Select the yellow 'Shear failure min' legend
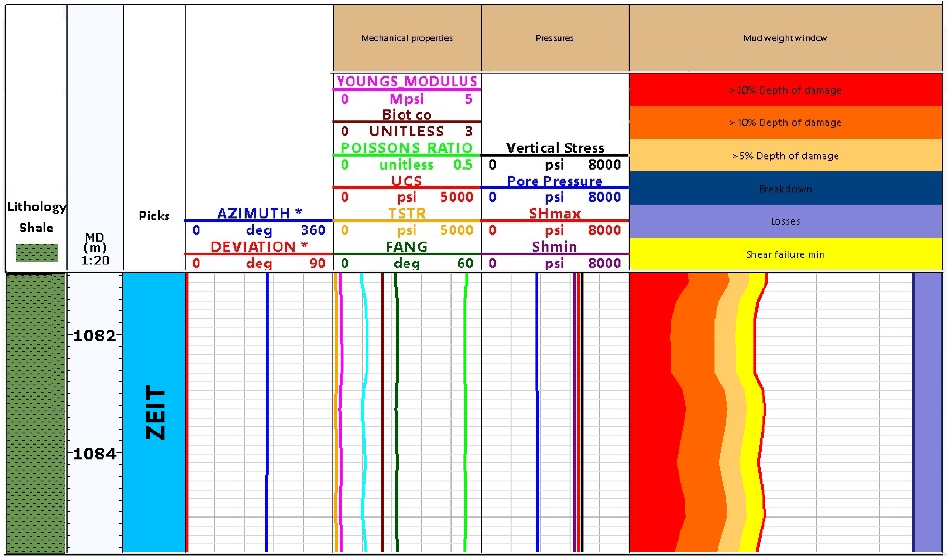950x560 pixels. [785, 254]
